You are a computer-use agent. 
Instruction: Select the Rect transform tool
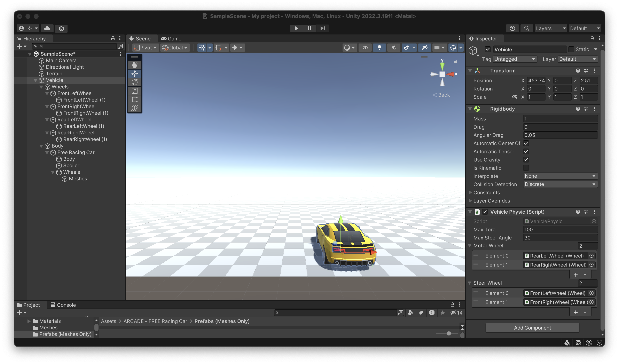coord(134,100)
